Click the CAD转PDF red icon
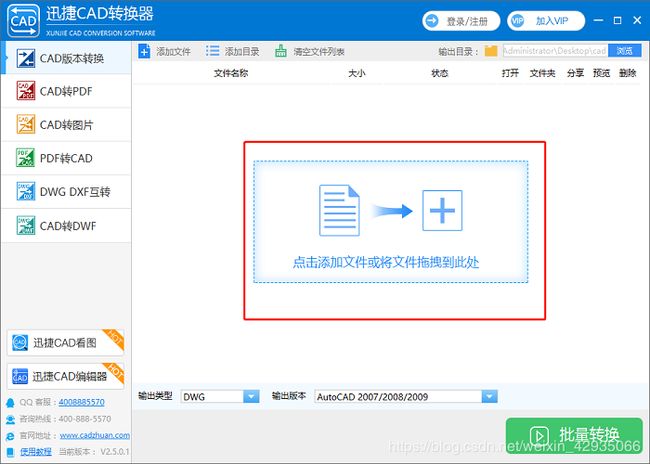650x464 pixels. coord(26,91)
